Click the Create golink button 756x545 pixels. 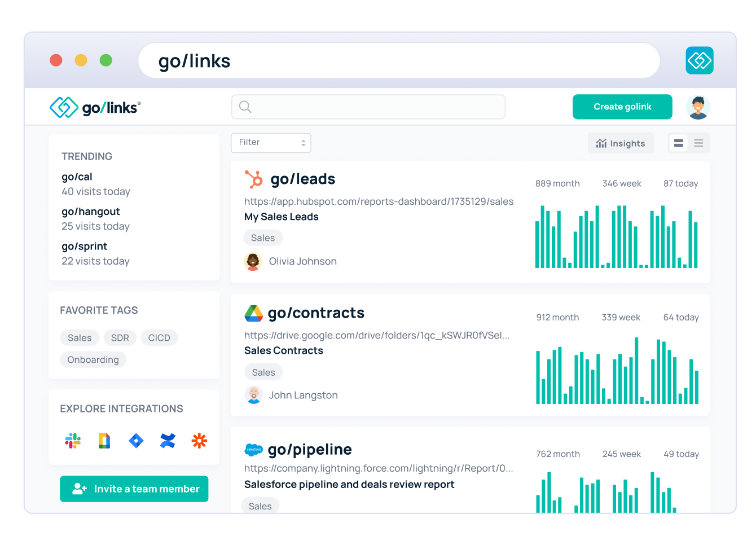pos(622,107)
